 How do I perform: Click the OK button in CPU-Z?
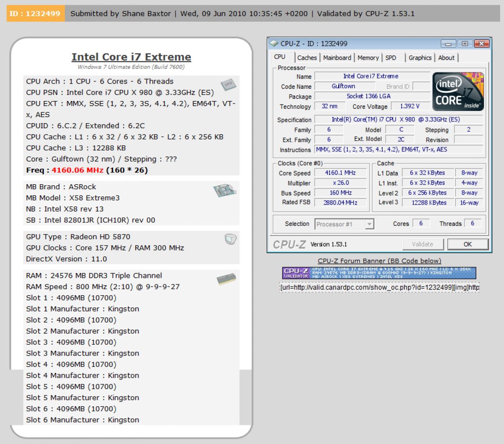[468, 245]
